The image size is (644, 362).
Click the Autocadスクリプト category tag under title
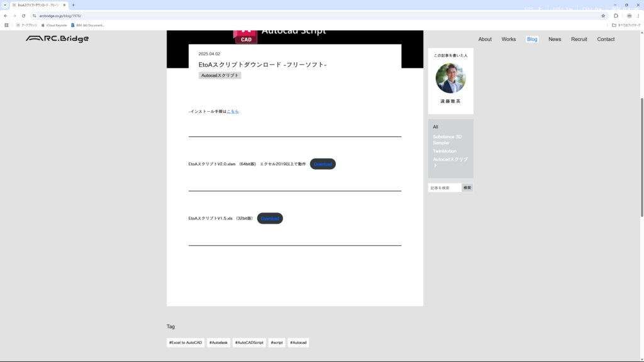[219, 75]
